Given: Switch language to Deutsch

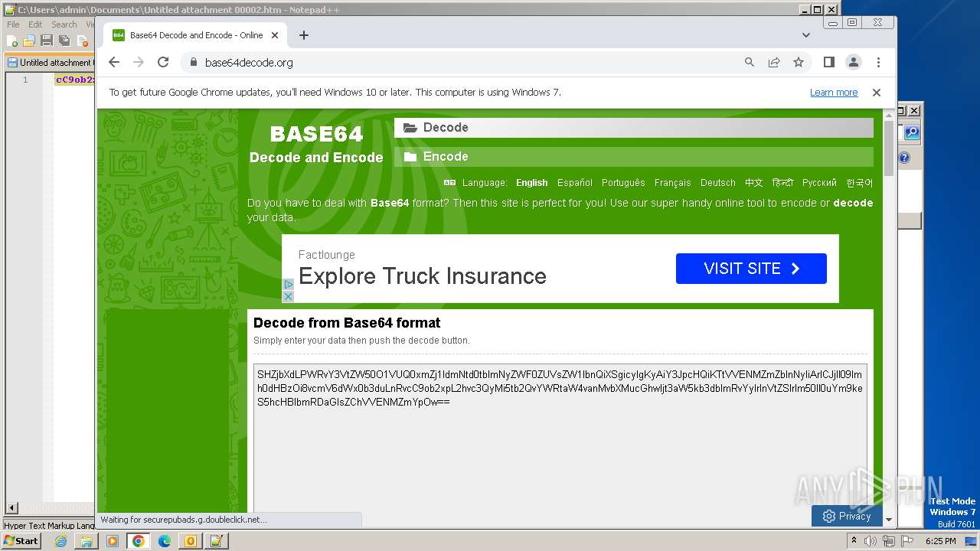Looking at the screenshot, I should click(717, 183).
